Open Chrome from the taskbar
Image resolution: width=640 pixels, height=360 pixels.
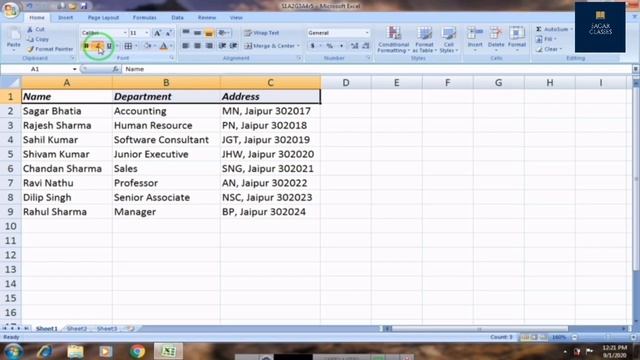[138, 351]
